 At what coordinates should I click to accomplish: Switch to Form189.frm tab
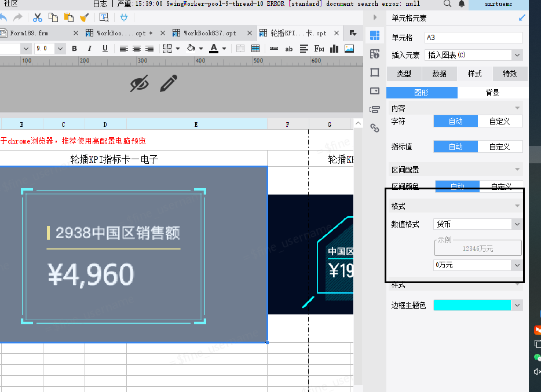pos(30,33)
